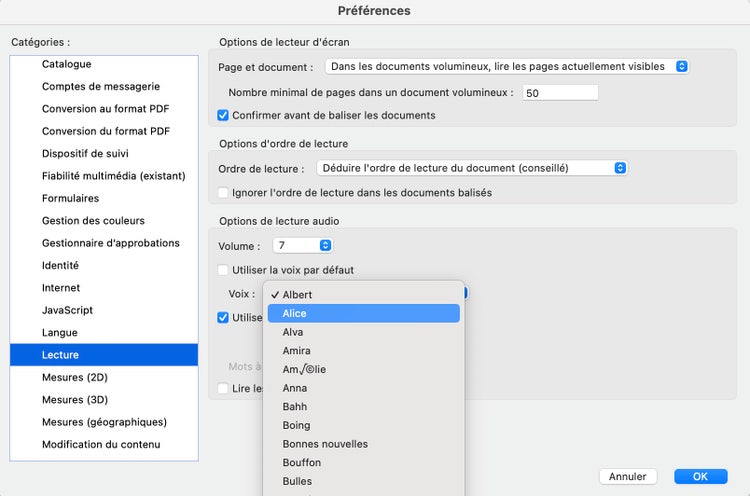Click the Annuler button
The image size is (750, 496).
[x=627, y=476]
